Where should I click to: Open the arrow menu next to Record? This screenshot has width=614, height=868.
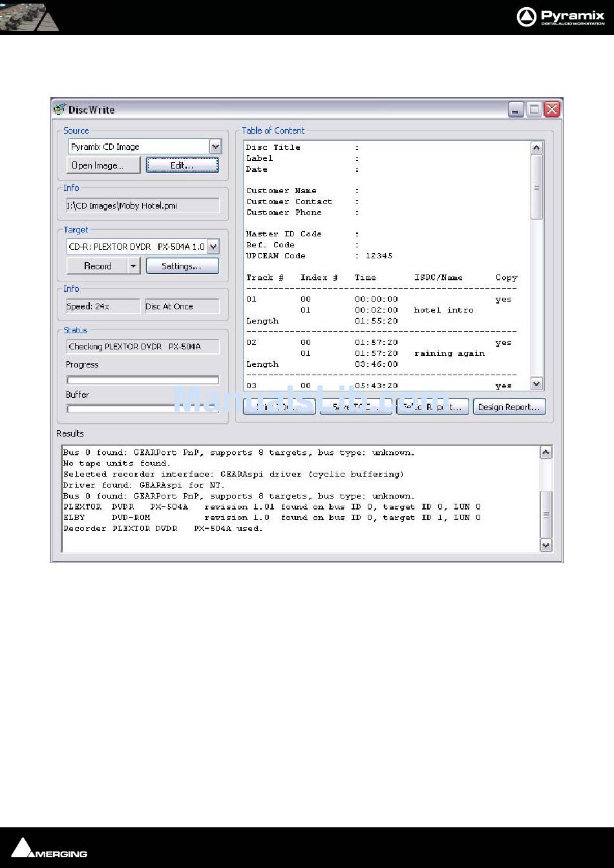coord(134,265)
